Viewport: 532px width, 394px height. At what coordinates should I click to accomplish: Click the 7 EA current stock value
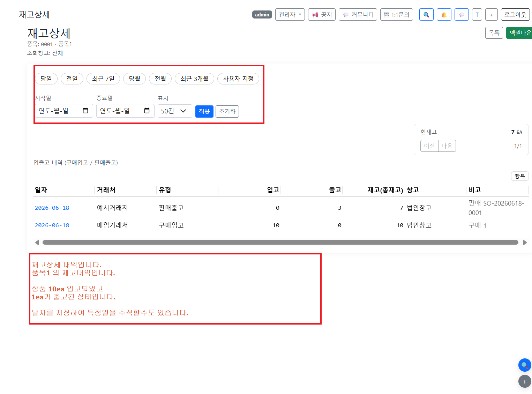[x=517, y=132]
